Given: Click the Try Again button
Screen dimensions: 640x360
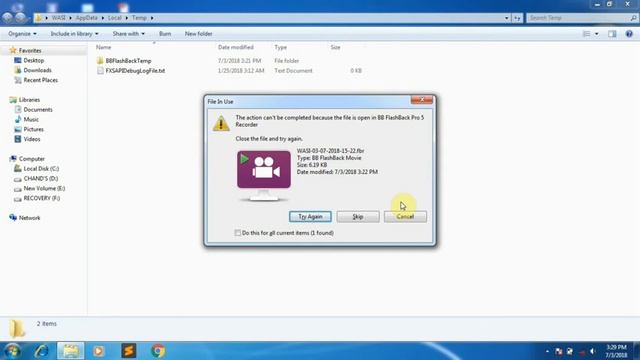Looking at the screenshot, I should click(x=310, y=217).
